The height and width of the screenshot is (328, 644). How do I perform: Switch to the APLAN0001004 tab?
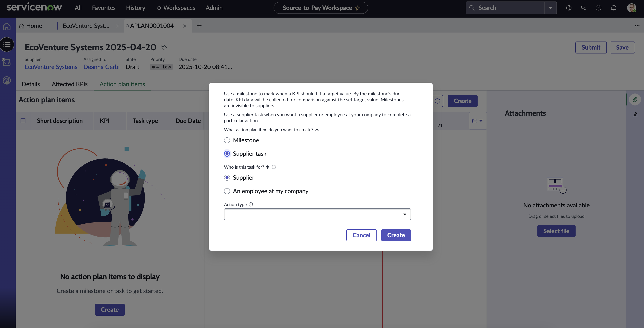(152, 26)
